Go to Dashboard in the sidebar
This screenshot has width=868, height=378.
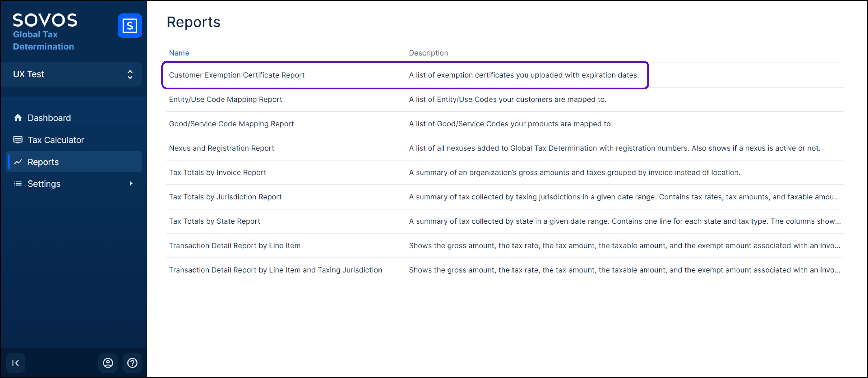pos(49,118)
